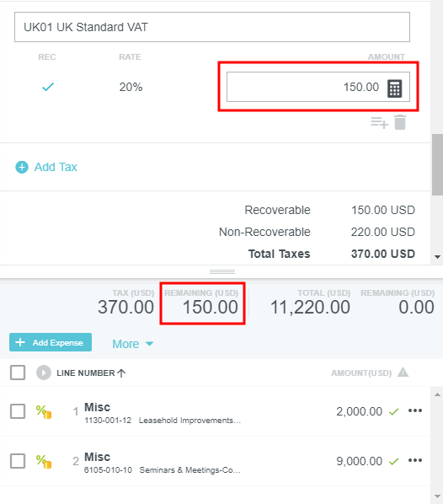Image resolution: width=443 pixels, height=504 pixels.
Task: Click the panel divider resize handle
Action: [x=222, y=272]
